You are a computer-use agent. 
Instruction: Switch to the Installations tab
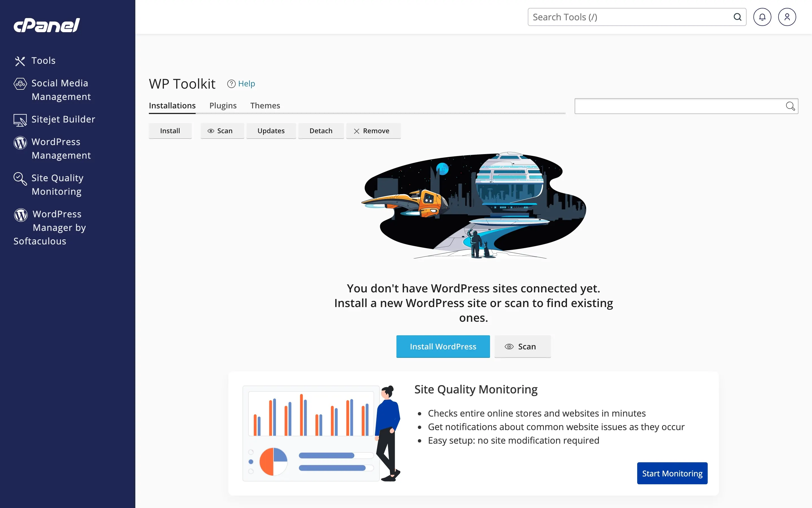(x=172, y=106)
